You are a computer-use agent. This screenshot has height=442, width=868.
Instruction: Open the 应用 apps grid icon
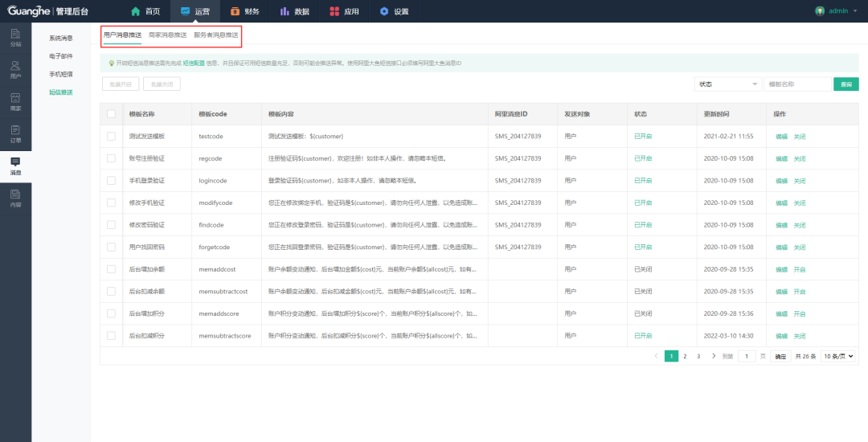point(334,11)
